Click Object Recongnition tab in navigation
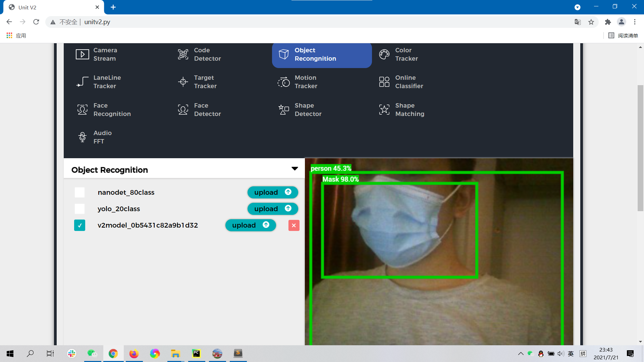The width and height of the screenshot is (644, 362). (x=322, y=54)
